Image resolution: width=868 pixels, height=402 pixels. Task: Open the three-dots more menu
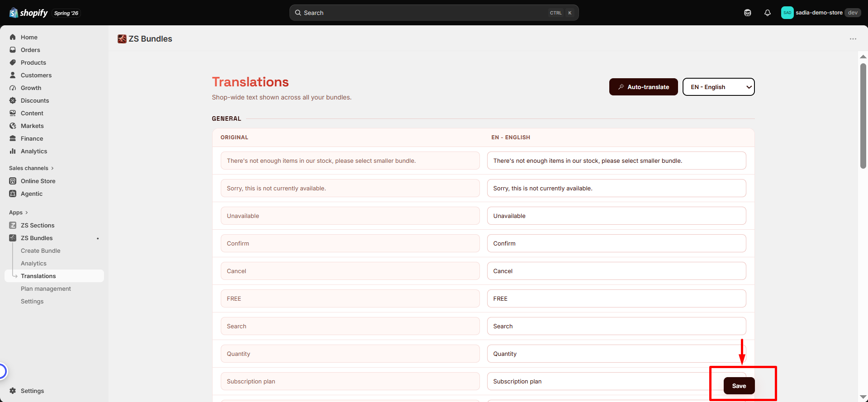point(853,39)
